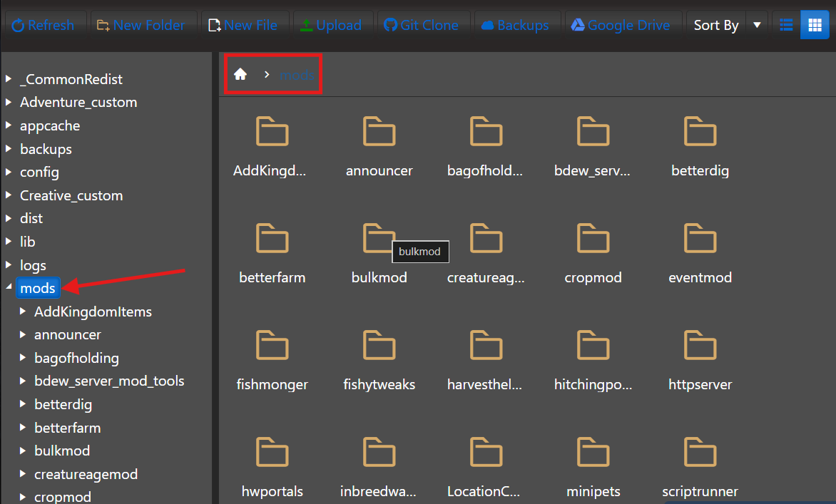836x504 pixels.
Task: Open the creatureag... folder icon
Action: pyautogui.click(x=486, y=238)
